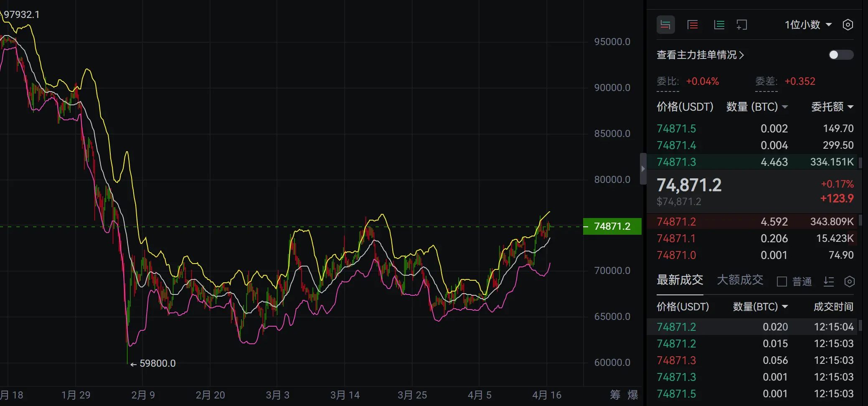This screenshot has width=868, height=406.
Task: Toggle the 主力挂单 switch
Action: 841,55
